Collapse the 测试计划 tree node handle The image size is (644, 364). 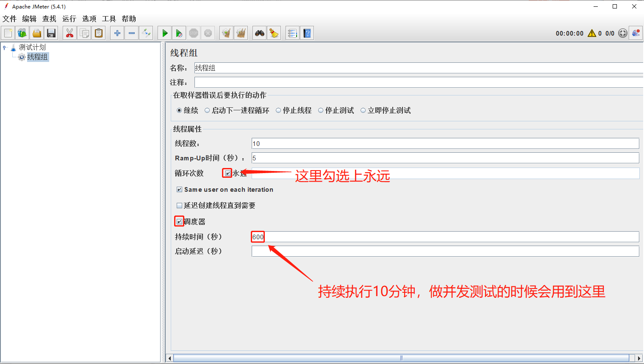pos(5,48)
